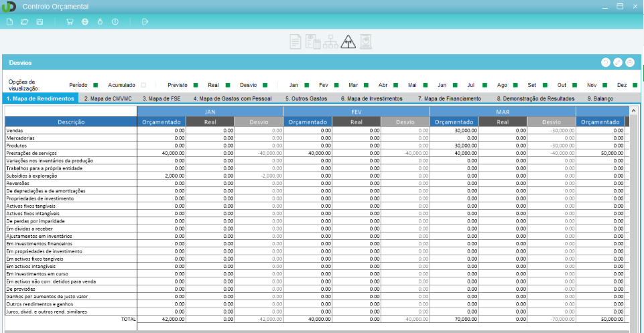Switch to 2. Mapa de CMVMC tab
The width and height of the screenshot is (644, 333).
(x=108, y=98)
